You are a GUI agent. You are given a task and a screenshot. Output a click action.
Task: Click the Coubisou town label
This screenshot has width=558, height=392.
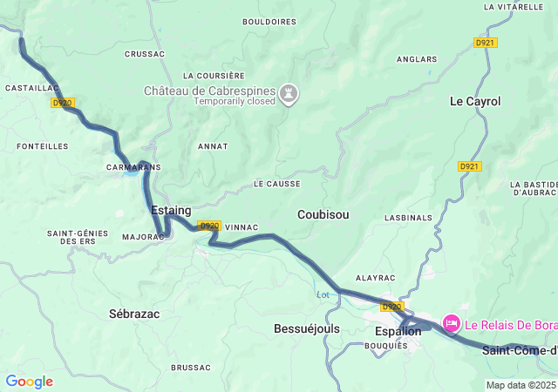pyautogui.click(x=323, y=214)
